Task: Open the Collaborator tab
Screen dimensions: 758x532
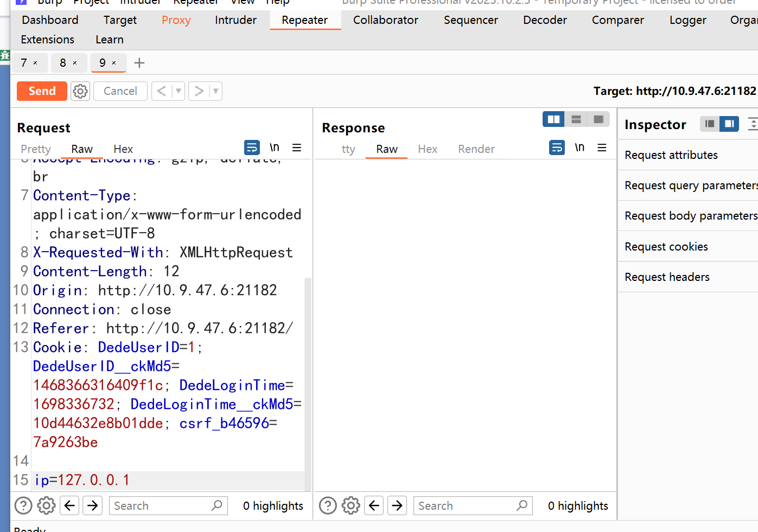Action: 386,20
